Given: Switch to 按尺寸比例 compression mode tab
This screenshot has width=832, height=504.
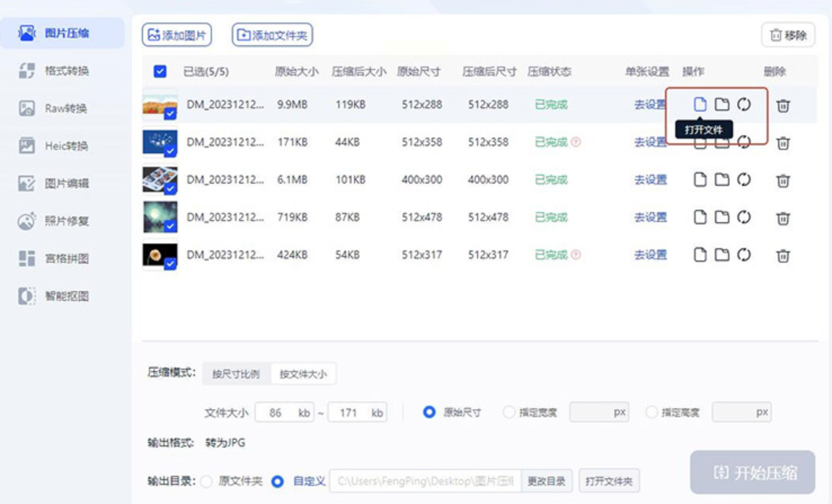Looking at the screenshot, I should 236,374.
